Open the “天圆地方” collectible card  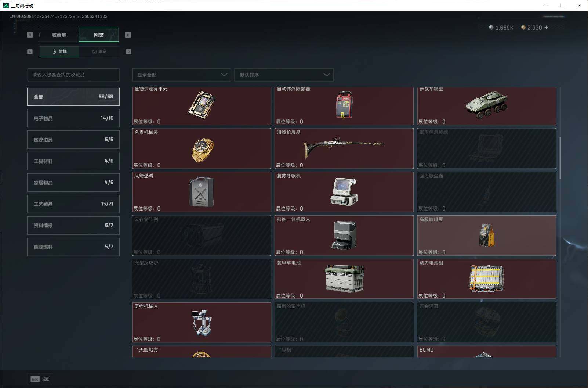pos(202,351)
